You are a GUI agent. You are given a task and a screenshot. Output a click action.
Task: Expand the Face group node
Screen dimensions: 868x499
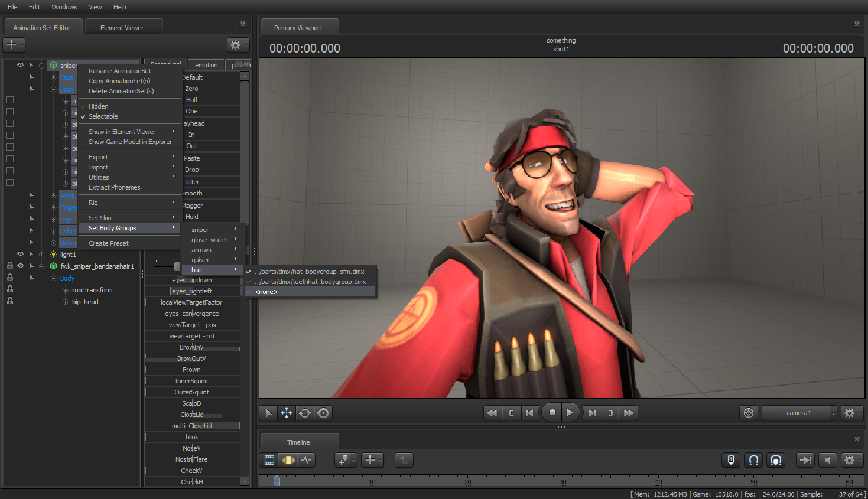54,77
